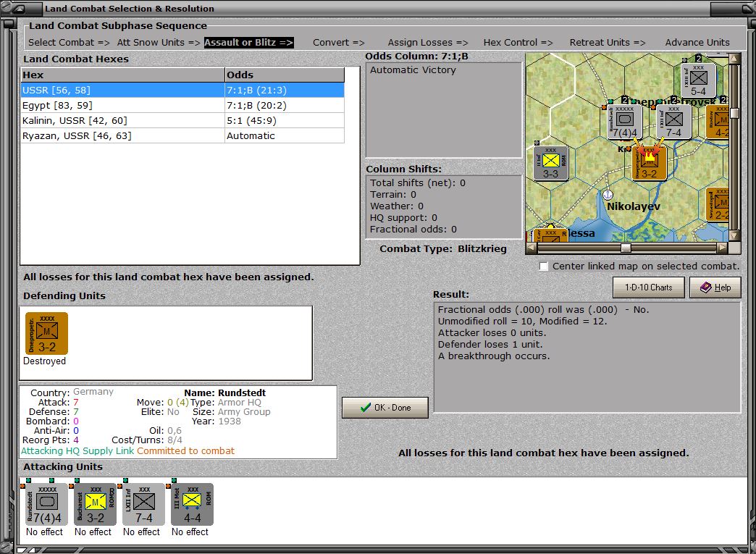Image resolution: width=756 pixels, height=554 pixels.
Task: Select the Bucharest 3-2 attacking unit counter
Action: (x=95, y=504)
